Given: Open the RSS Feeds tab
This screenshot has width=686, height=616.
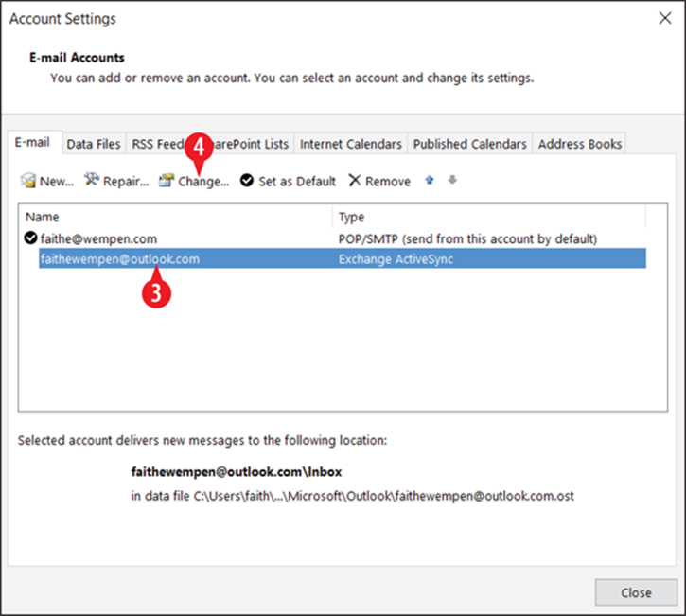Looking at the screenshot, I should (x=157, y=144).
